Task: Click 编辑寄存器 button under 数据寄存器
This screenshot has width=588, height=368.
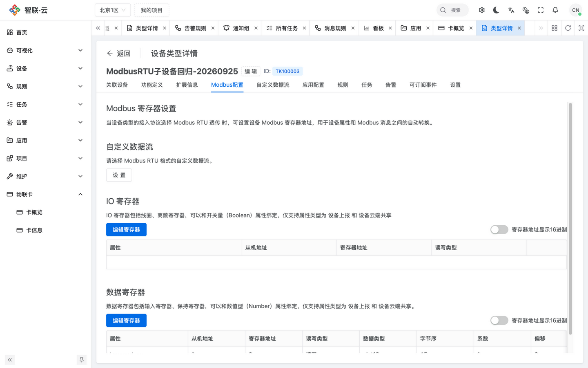Action: coord(126,321)
